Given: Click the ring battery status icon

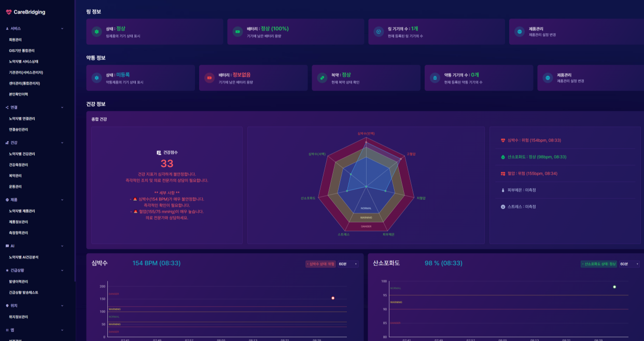Looking at the screenshot, I should [x=237, y=32].
